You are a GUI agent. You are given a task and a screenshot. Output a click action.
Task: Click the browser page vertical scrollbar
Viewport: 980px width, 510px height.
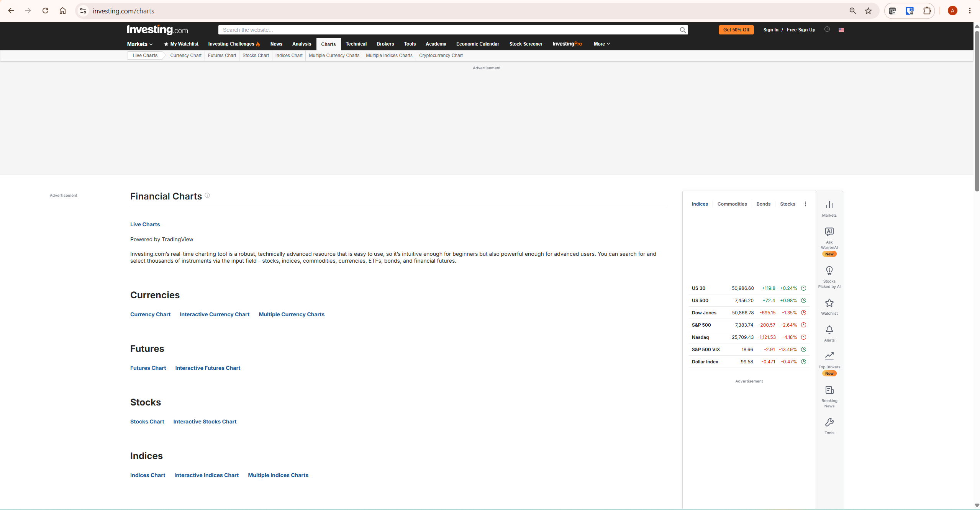tap(977, 111)
